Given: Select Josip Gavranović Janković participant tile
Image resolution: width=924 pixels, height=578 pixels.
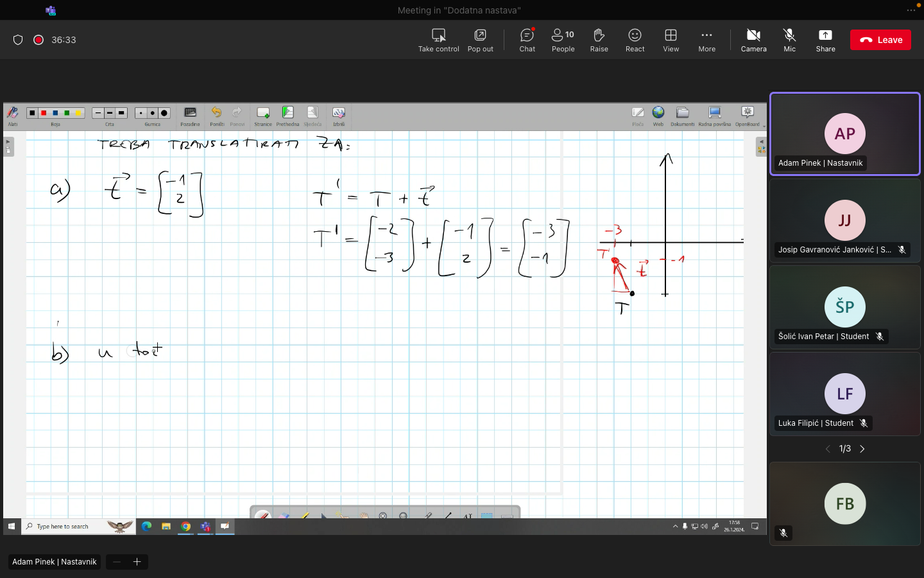Looking at the screenshot, I should pyautogui.click(x=845, y=221).
